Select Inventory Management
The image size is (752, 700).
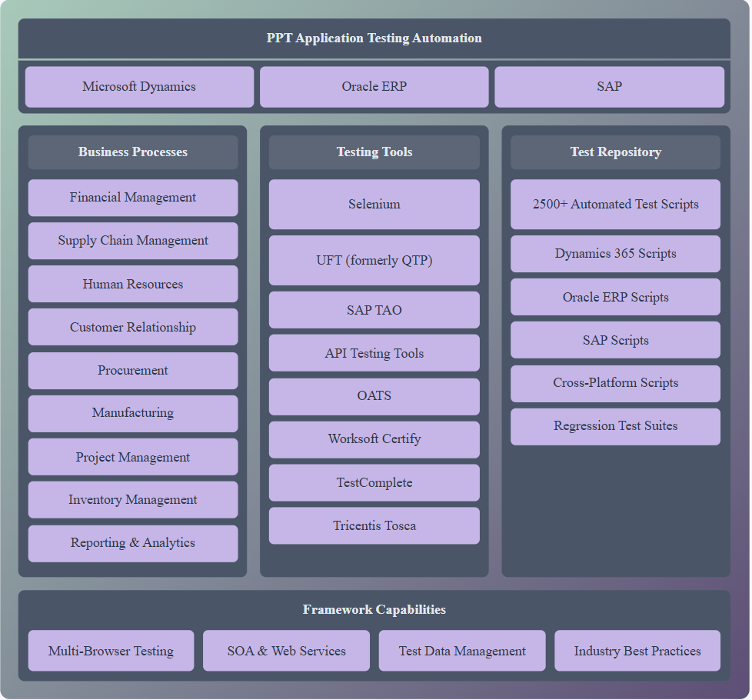tap(133, 500)
